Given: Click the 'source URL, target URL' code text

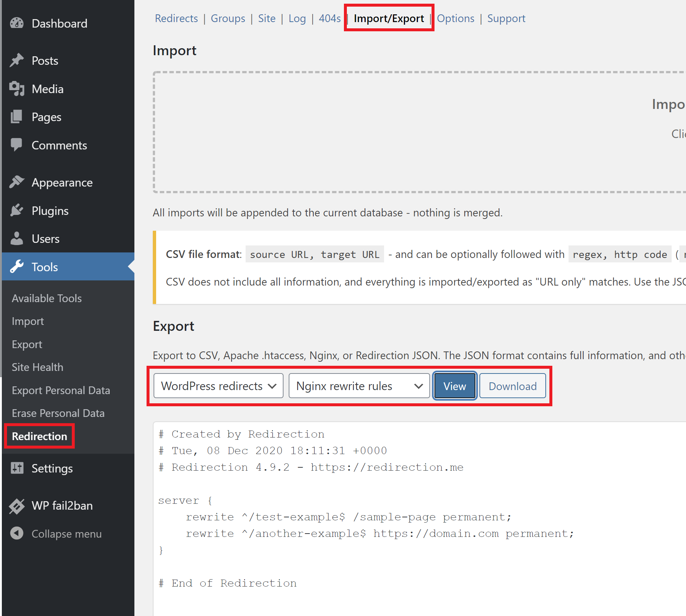Looking at the screenshot, I should pos(315,254).
